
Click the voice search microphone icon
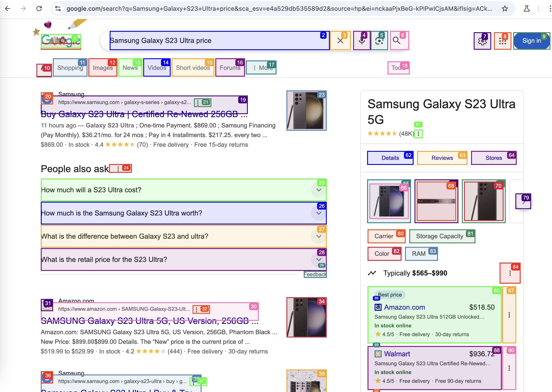pyautogui.click(x=362, y=41)
